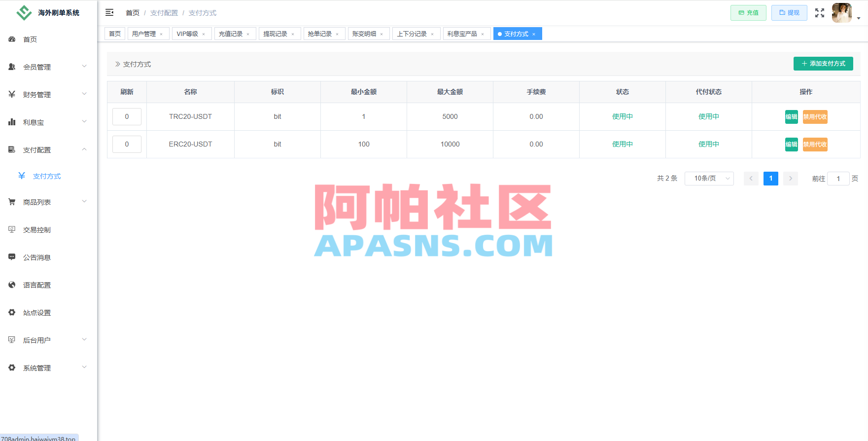The width and height of the screenshot is (868, 441).
Task: Click the member management icon
Action: pos(12,67)
